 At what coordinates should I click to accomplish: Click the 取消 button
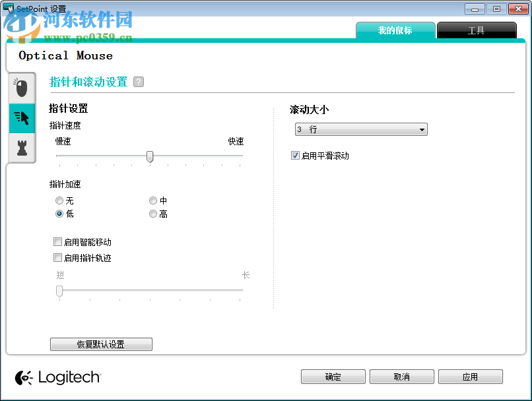point(402,376)
